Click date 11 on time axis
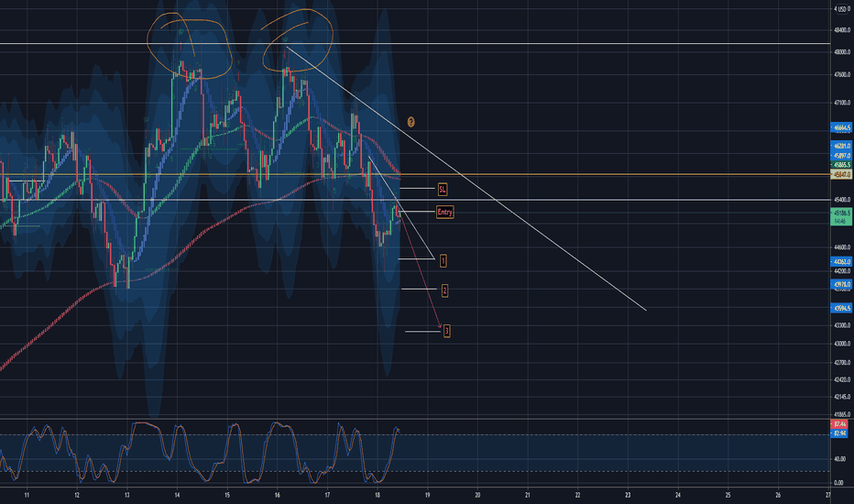This screenshot has width=854, height=504. point(27,495)
